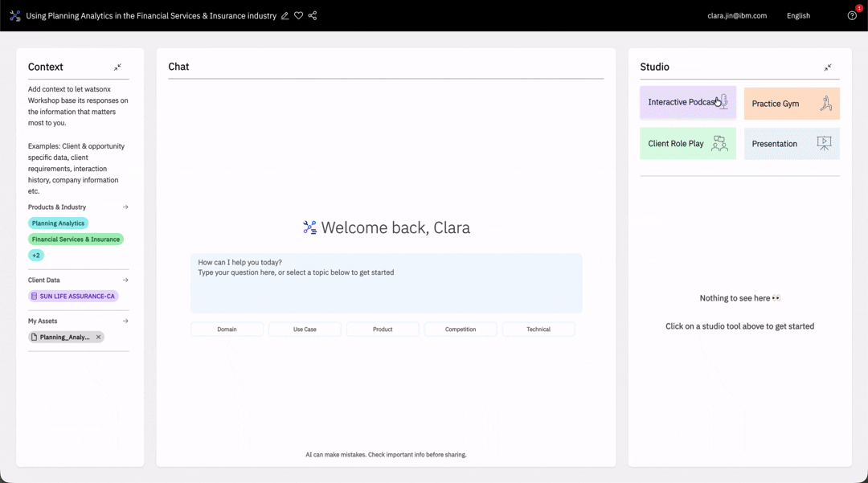
Task: Favorite this workshop with heart icon
Action: 298,15
